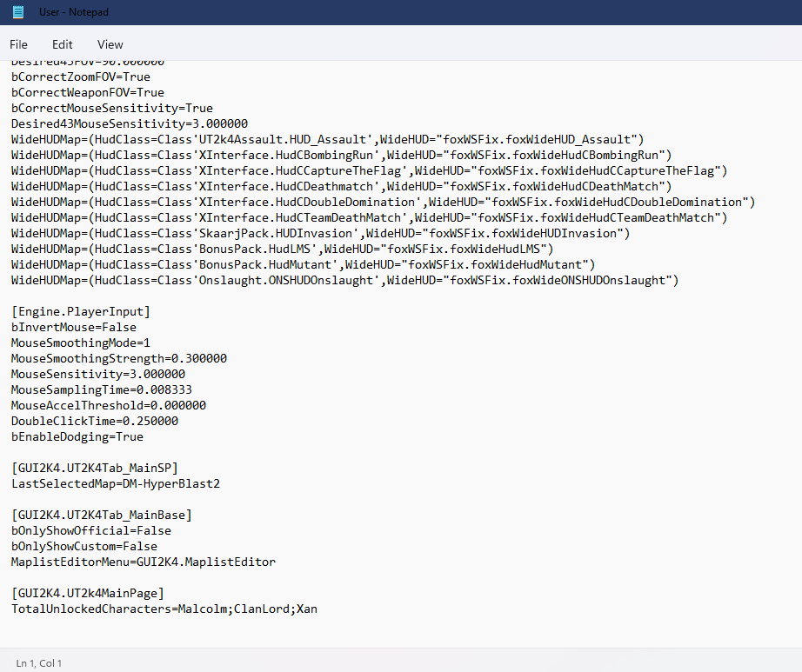Click the Notepad app icon in title bar

pos(18,12)
